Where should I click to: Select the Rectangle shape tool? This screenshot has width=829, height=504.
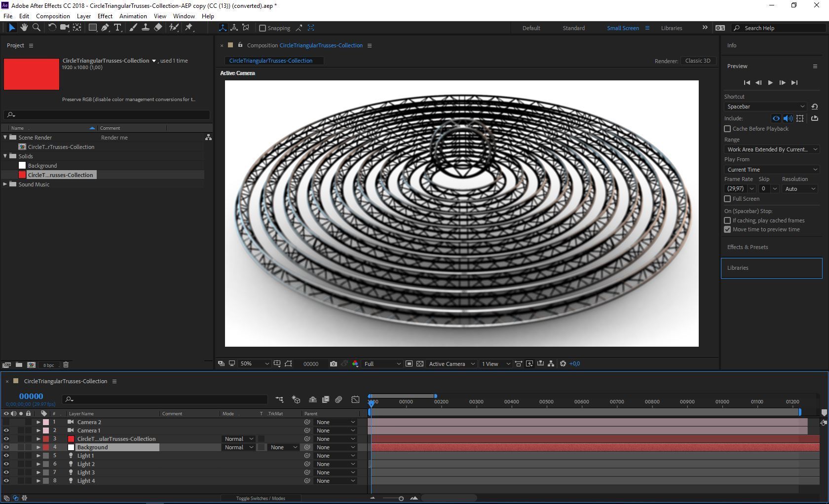coord(92,28)
